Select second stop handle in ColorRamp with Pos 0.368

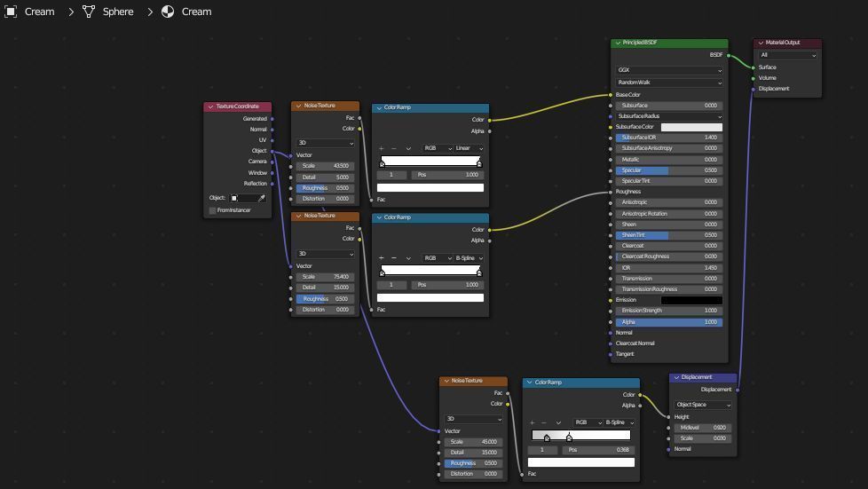569,438
